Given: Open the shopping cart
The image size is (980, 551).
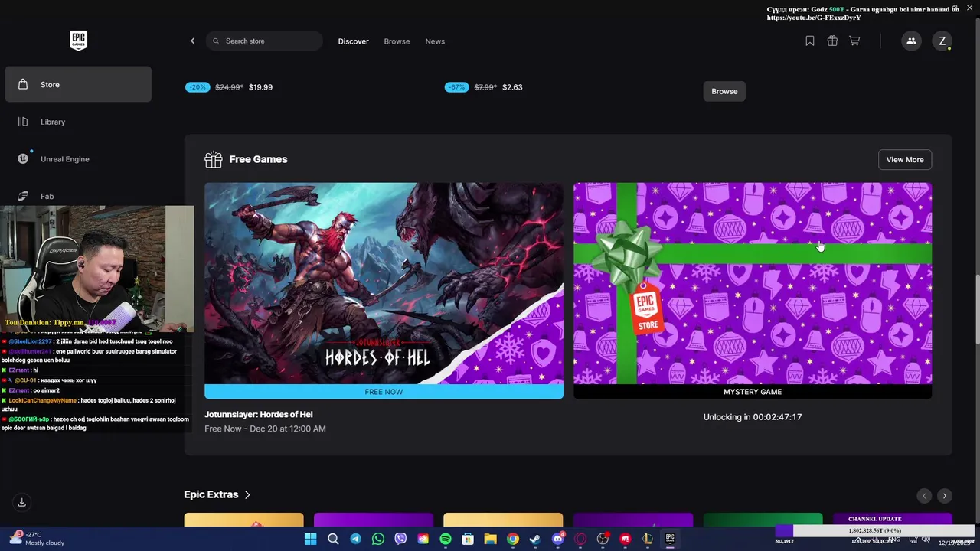Looking at the screenshot, I should point(854,41).
